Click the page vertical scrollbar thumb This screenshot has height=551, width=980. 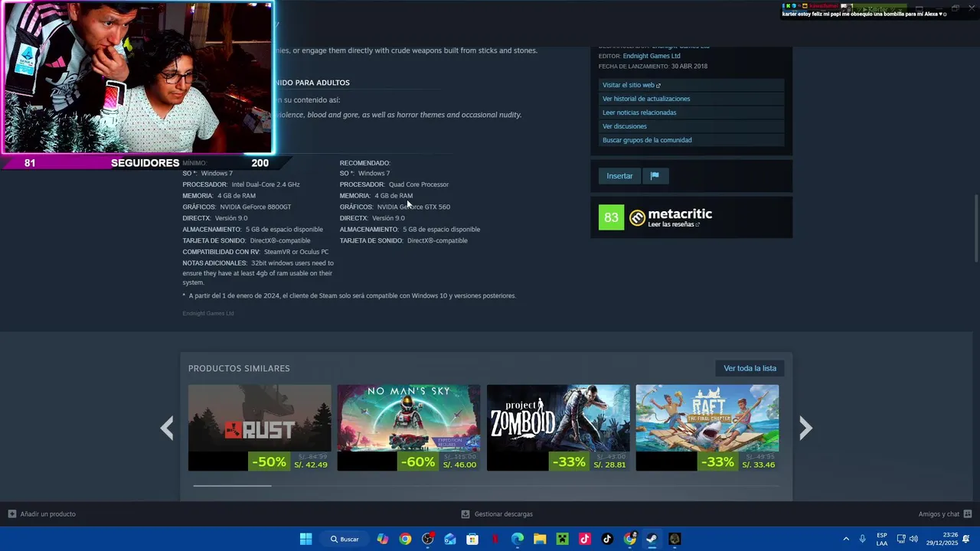pyautogui.click(x=975, y=230)
